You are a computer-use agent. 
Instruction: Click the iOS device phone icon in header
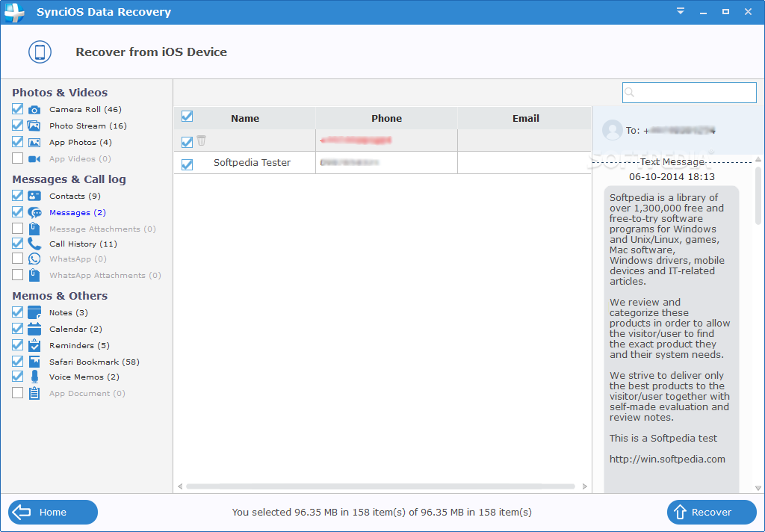point(40,52)
